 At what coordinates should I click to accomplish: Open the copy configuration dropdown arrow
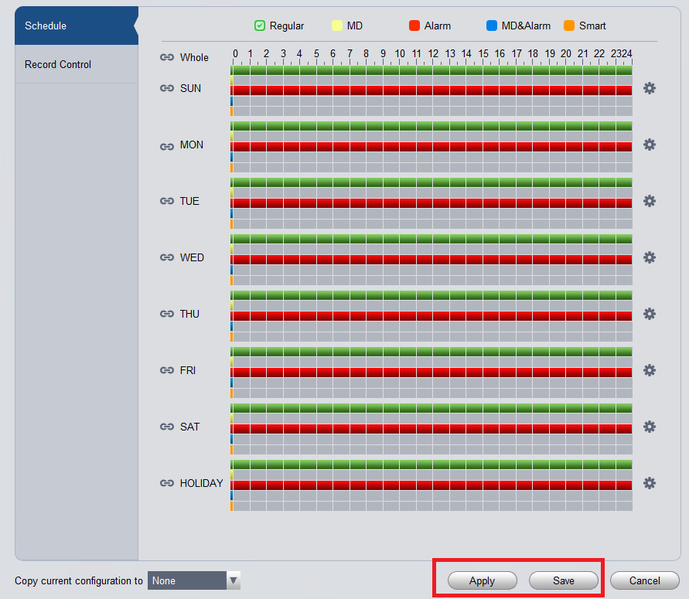click(233, 581)
